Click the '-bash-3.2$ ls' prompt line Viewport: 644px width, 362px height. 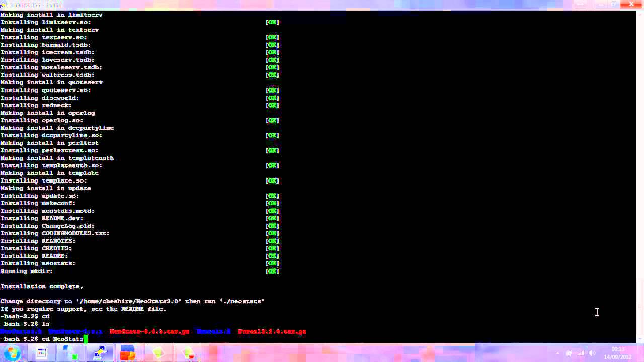[x=25, y=324]
